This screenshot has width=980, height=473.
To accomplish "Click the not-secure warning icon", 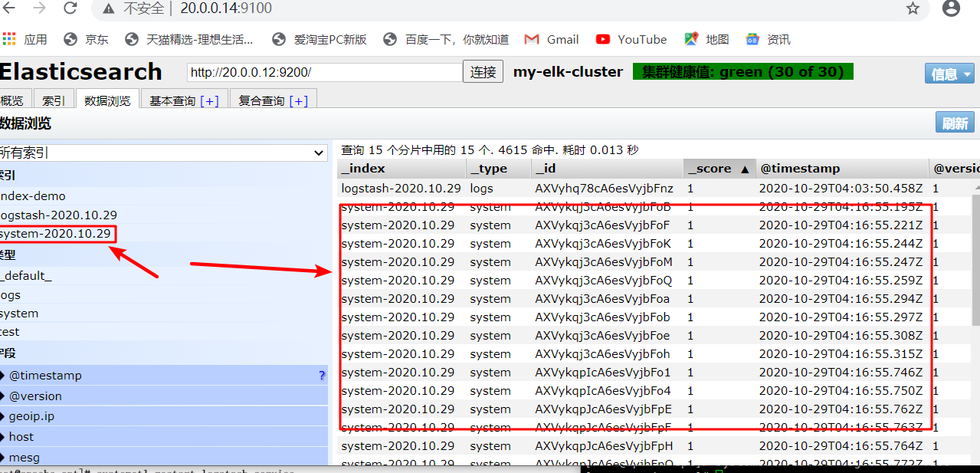I will [109, 8].
